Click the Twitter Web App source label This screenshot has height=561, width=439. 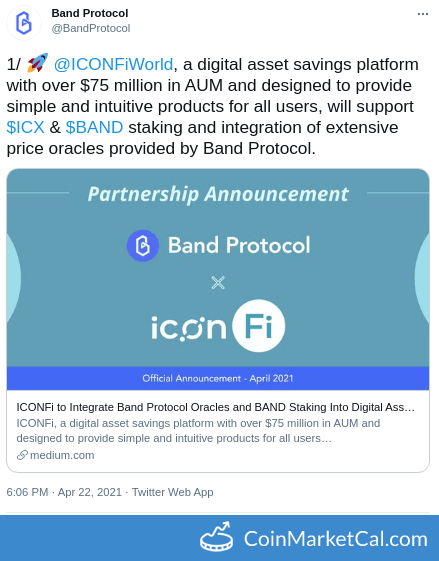(x=172, y=492)
